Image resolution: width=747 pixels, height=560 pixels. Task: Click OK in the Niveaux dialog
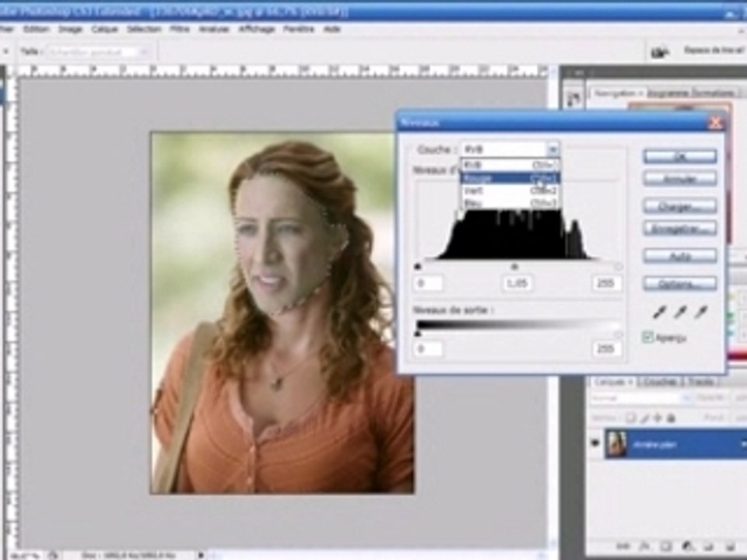[680, 156]
